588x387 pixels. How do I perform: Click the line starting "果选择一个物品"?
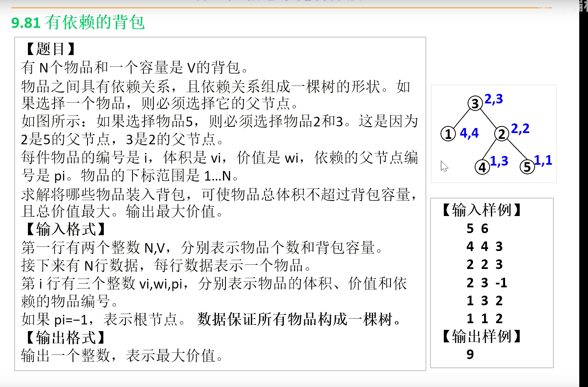(160, 103)
